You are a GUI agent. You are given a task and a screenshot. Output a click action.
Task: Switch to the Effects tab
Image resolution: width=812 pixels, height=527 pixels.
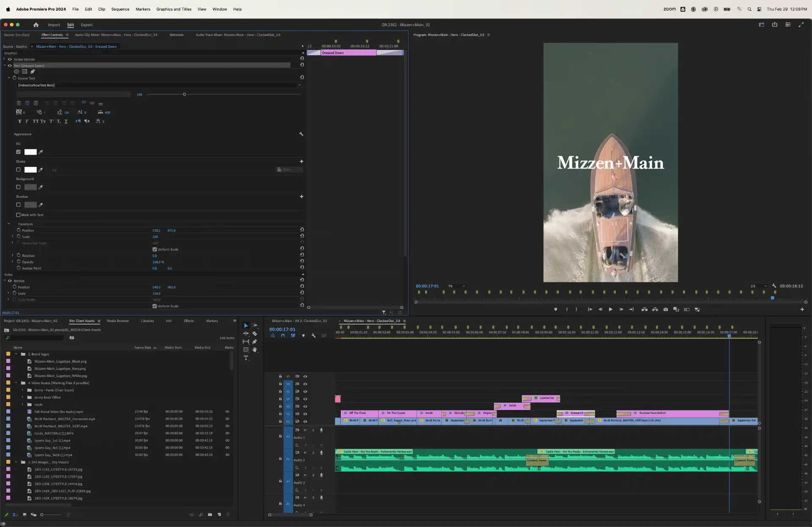point(189,321)
